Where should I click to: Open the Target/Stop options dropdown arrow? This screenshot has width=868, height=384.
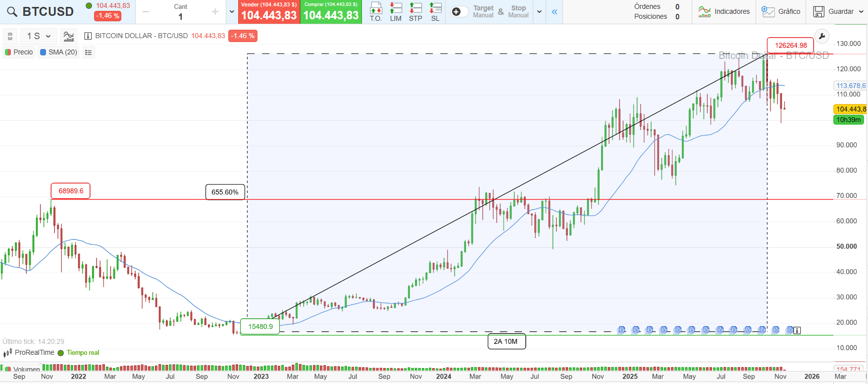click(539, 12)
